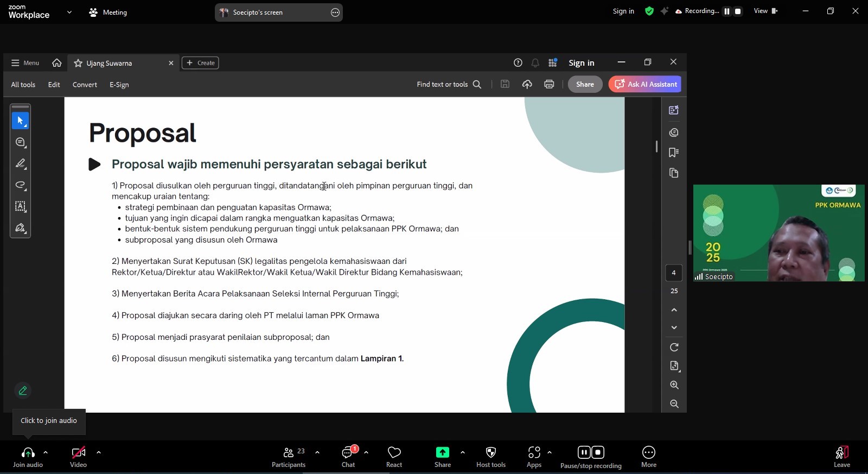Open the Zoom Chat panel

coord(348,453)
